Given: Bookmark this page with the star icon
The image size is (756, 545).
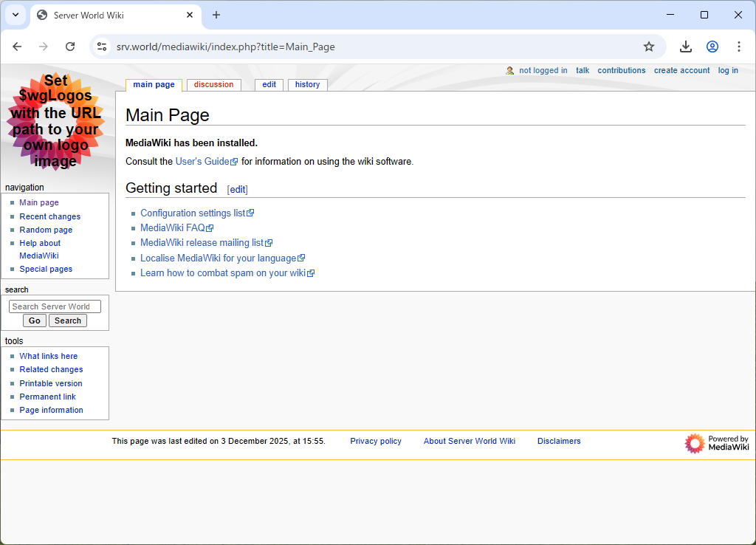Looking at the screenshot, I should (x=649, y=47).
